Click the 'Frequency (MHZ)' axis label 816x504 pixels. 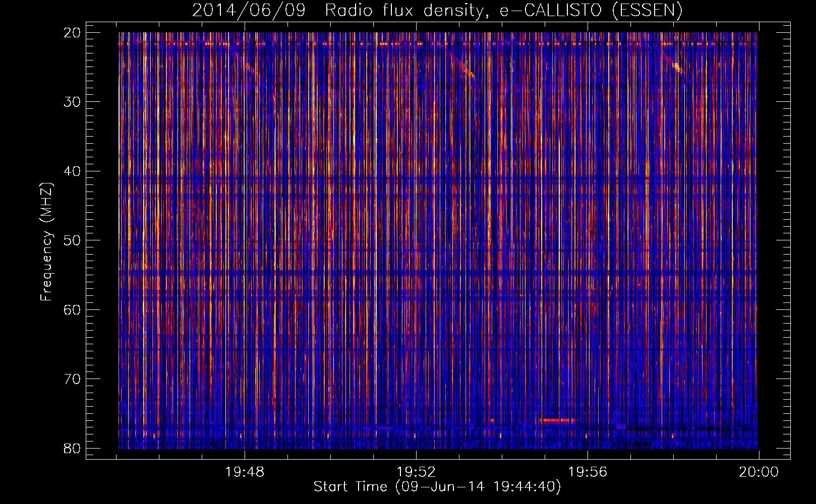46,242
